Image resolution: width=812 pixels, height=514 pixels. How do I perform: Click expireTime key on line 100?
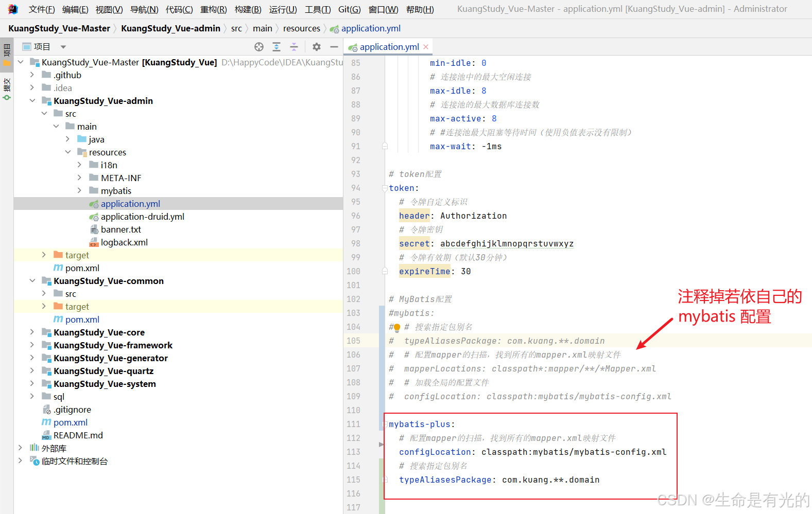424,272
